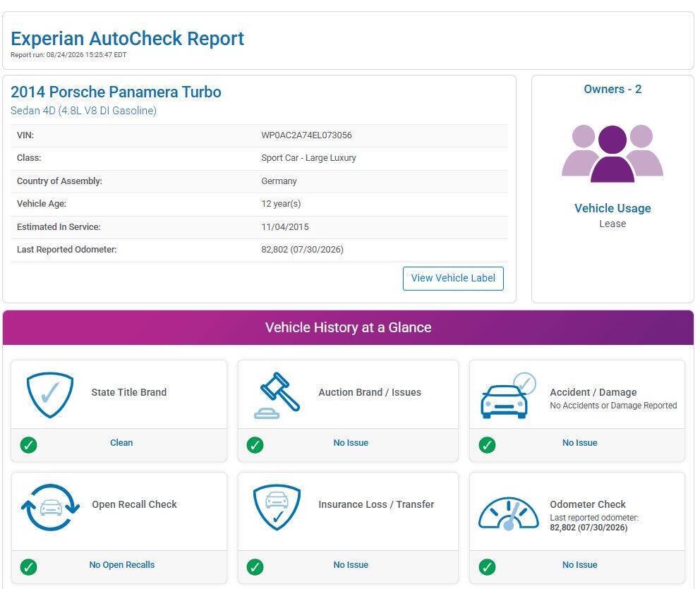This screenshot has width=700, height=589.
Task: Open No Issue link under Insurance Loss
Action: (351, 564)
